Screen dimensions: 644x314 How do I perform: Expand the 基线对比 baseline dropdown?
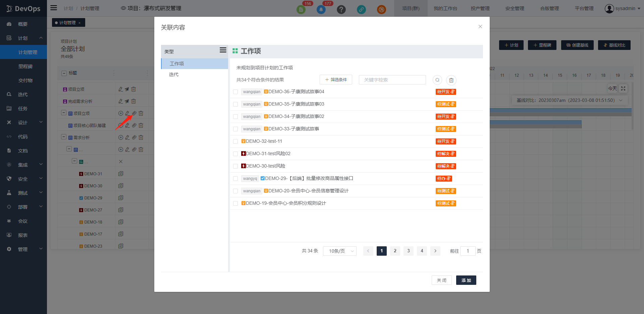click(621, 100)
